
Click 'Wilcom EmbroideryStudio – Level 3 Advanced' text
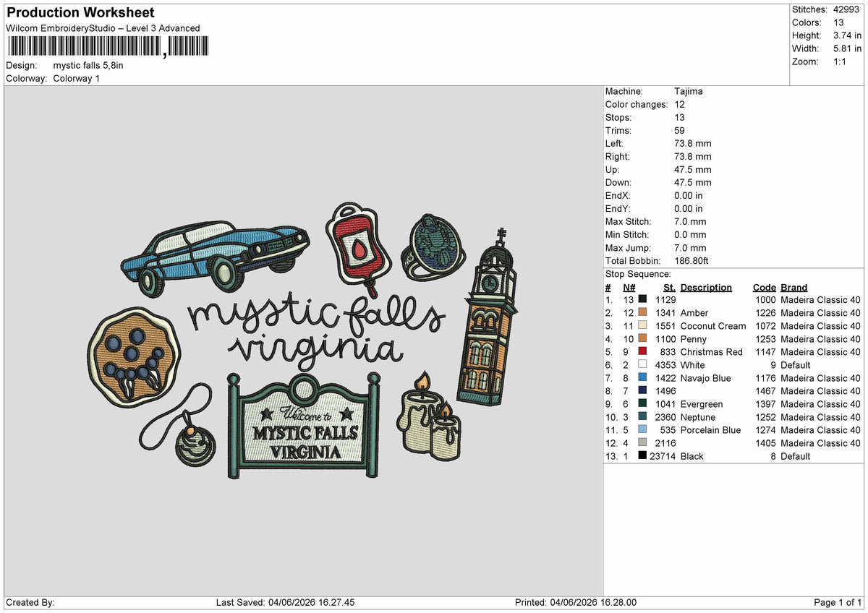[103, 28]
